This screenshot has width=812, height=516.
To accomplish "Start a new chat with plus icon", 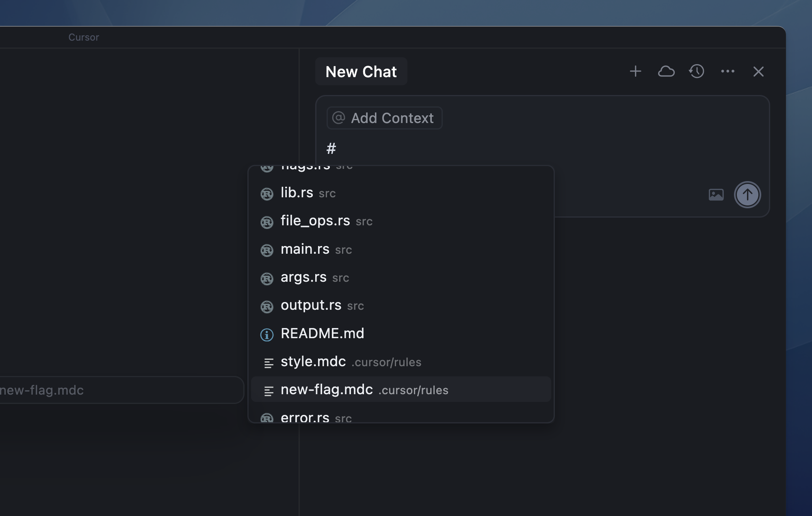I will [635, 71].
